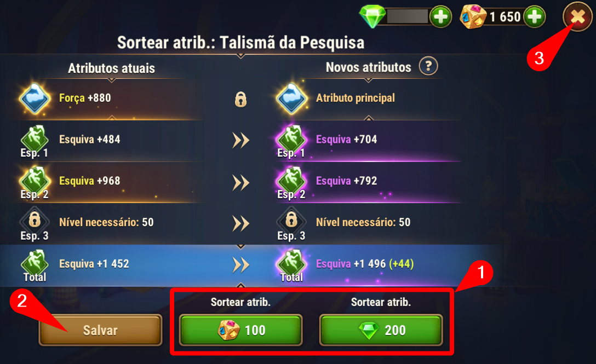The height and width of the screenshot is (364, 596).
Task: Click the double arrow on Esp. 1 row
Action: pos(240,140)
